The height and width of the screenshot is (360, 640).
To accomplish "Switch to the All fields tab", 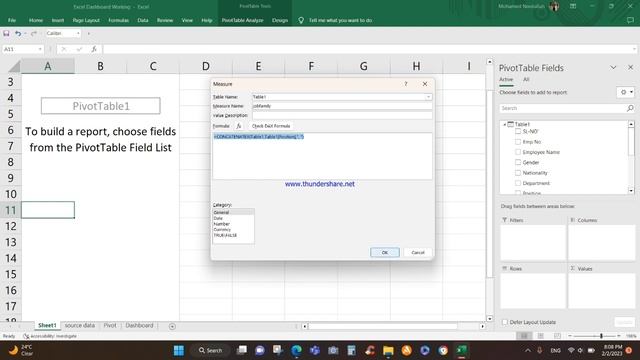I will [x=526, y=79].
